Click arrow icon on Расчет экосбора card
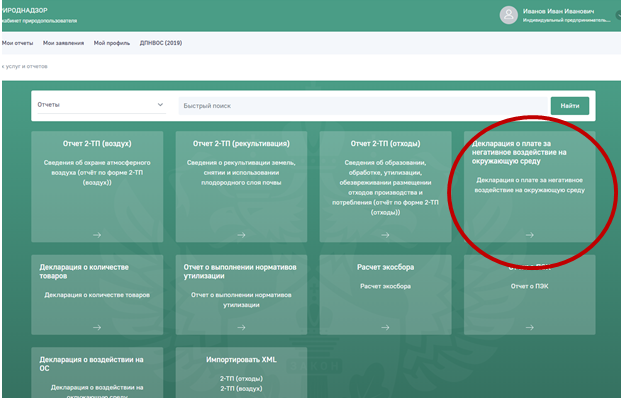The height and width of the screenshot is (400, 624). point(385,325)
